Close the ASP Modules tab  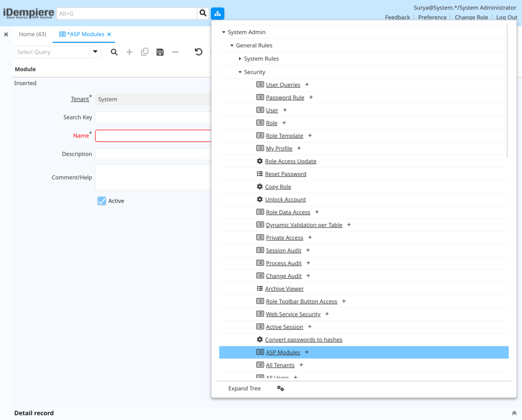[109, 34]
